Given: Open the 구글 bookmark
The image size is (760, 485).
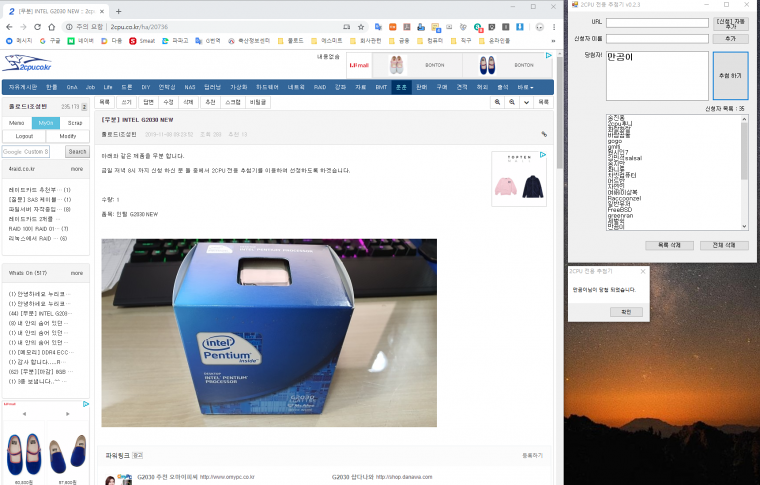Looking at the screenshot, I should pos(50,41).
